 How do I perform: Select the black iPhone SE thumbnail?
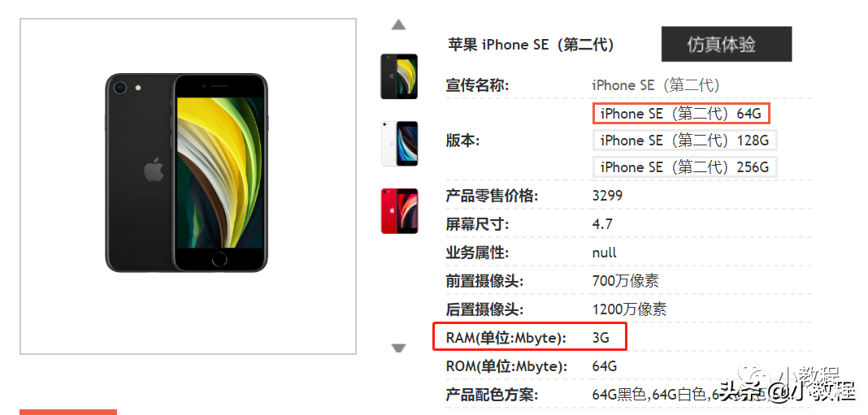tap(399, 76)
